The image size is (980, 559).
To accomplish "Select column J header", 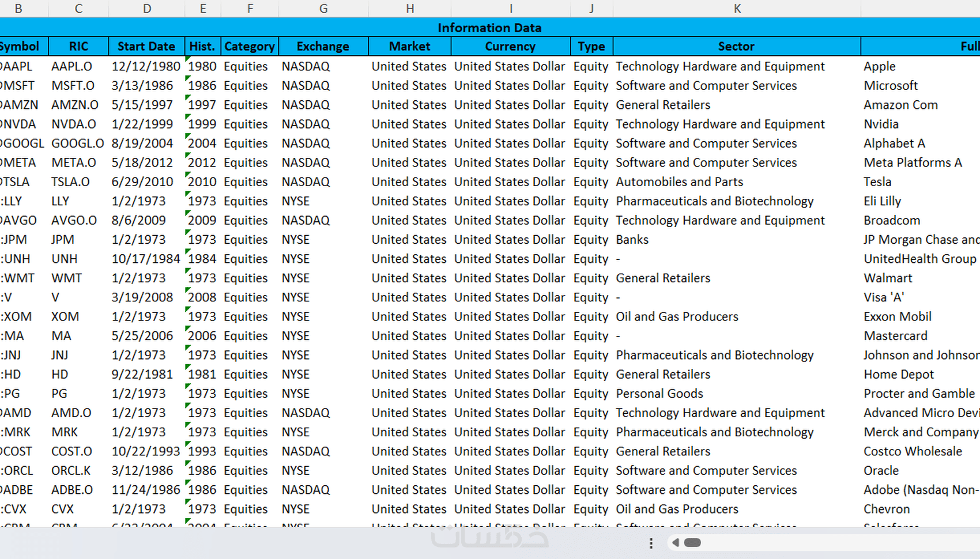I will coord(591,9).
